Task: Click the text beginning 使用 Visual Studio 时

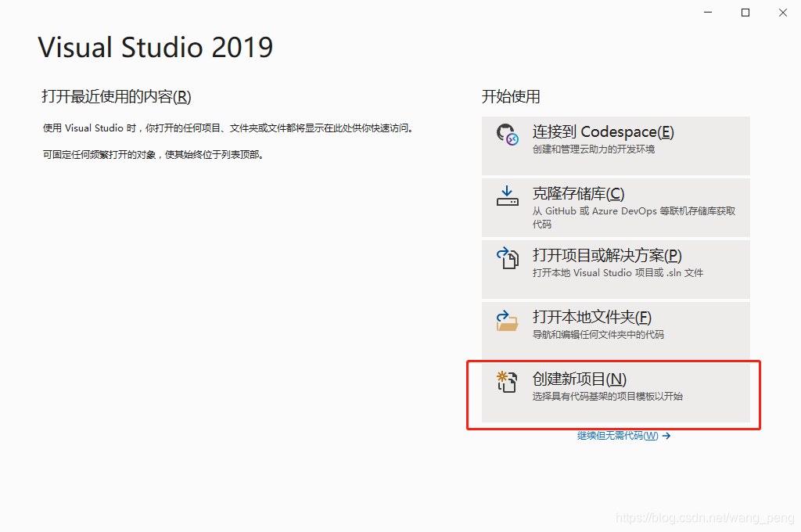Action: pyautogui.click(x=228, y=128)
